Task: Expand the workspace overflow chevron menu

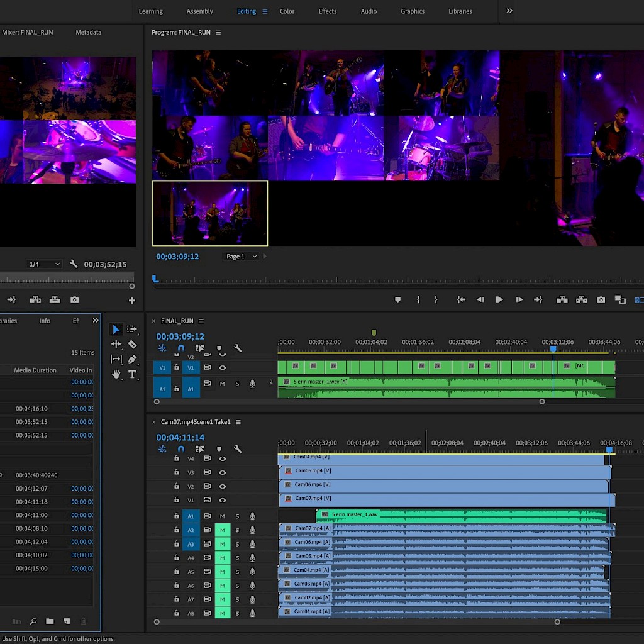Action: (x=509, y=11)
